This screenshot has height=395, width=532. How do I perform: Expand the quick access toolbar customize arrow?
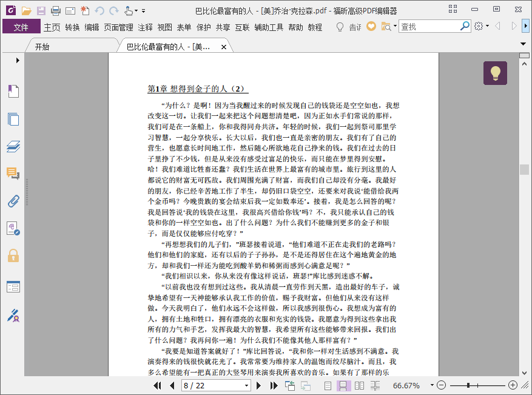click(x=144, y=11)
